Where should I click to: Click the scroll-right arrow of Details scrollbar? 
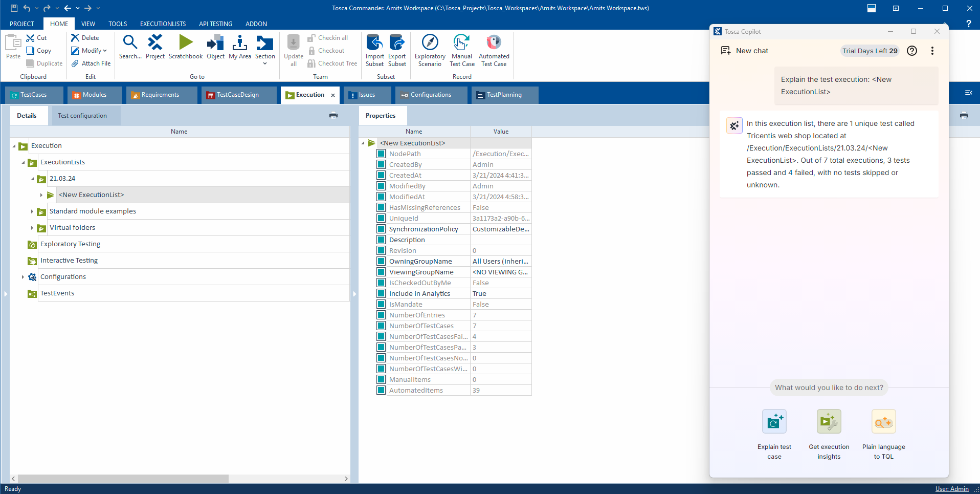(346, 479)
